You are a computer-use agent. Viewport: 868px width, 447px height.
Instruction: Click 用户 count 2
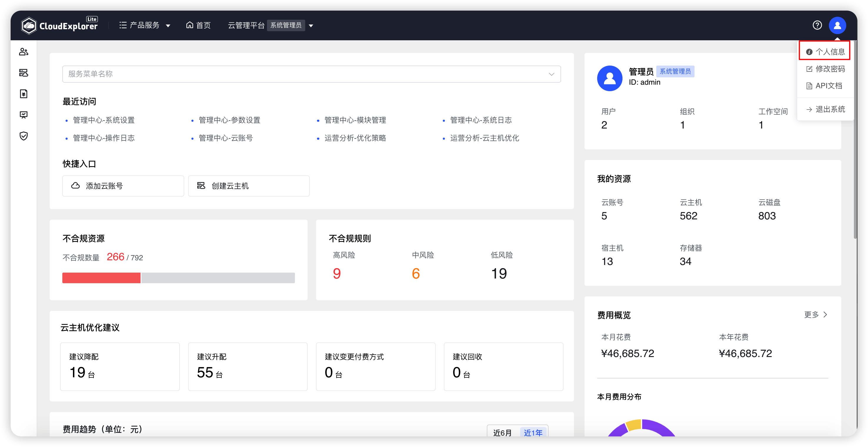tap(604, 125)
